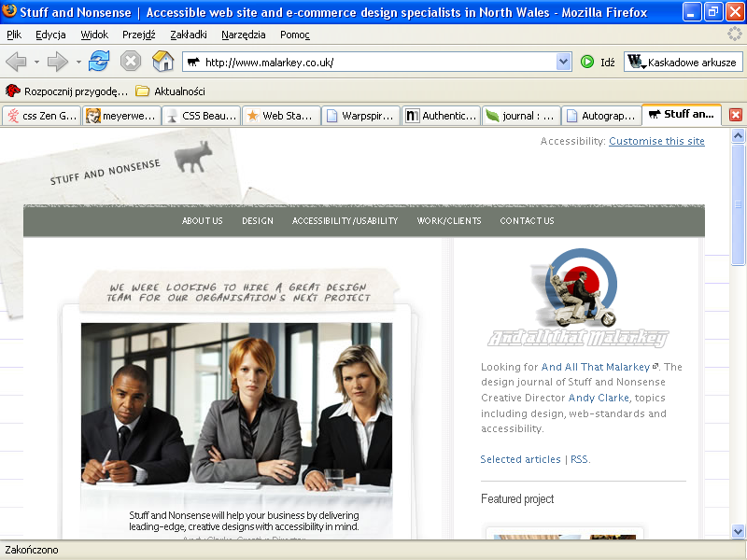
Task: Click the Firefox throbber activity icon
Action: coord(735,34)
